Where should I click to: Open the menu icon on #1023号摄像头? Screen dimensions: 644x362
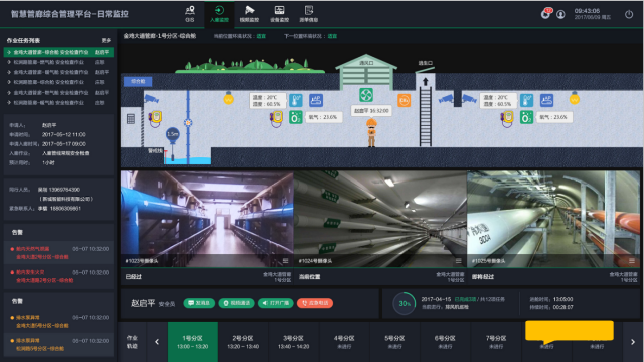click(x=286, y=261)
